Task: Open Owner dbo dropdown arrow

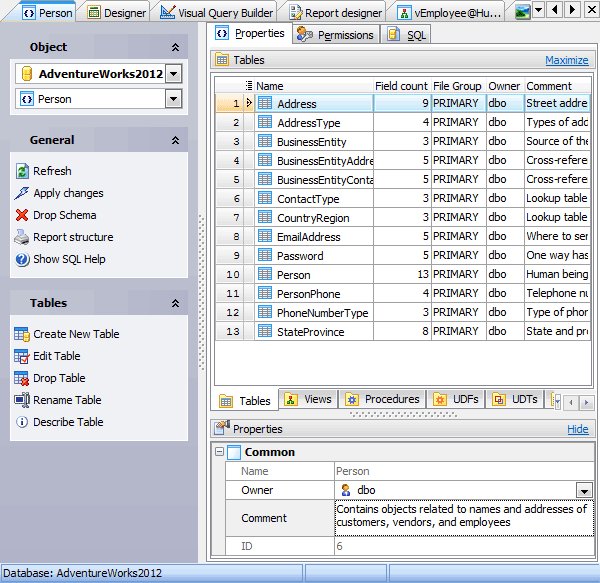Action: pos(584,491)
